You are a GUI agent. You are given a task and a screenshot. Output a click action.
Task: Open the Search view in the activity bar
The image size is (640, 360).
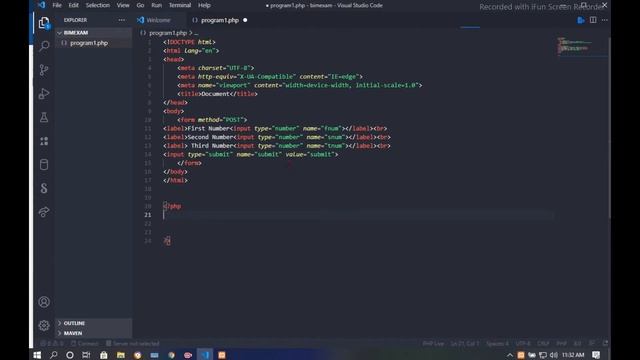coord(44,46)
